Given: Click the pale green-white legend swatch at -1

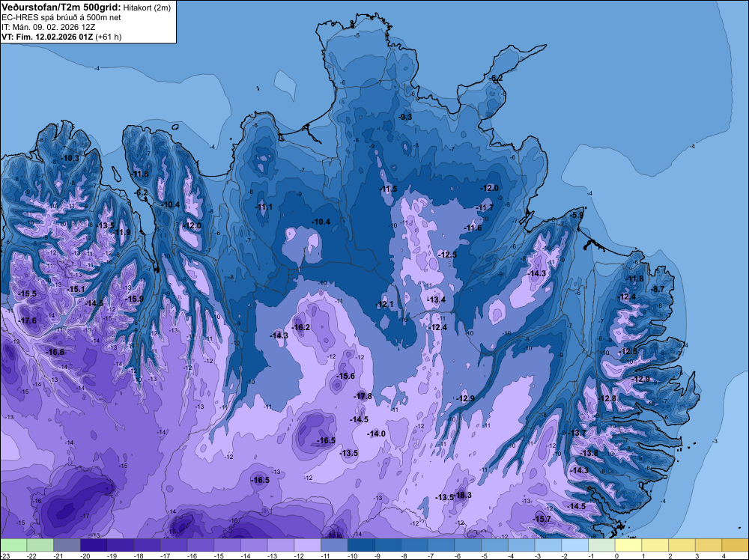Looking at the screenshot, I should [602, 545].
